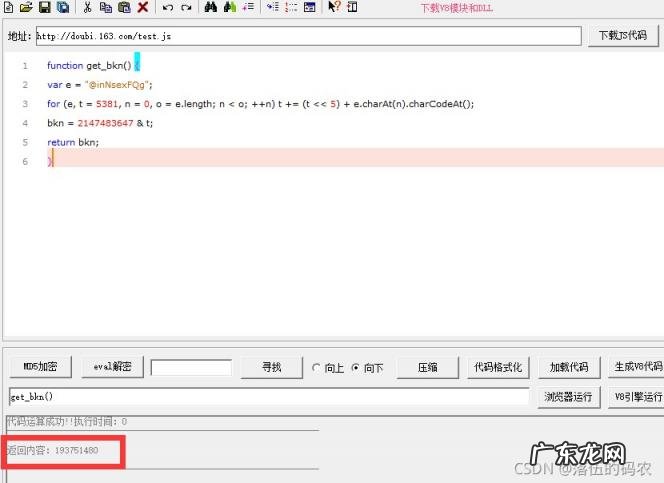Click the blue window toolbar icon
The height and width of the screenshot is (483, 664).
pos(310,7)
